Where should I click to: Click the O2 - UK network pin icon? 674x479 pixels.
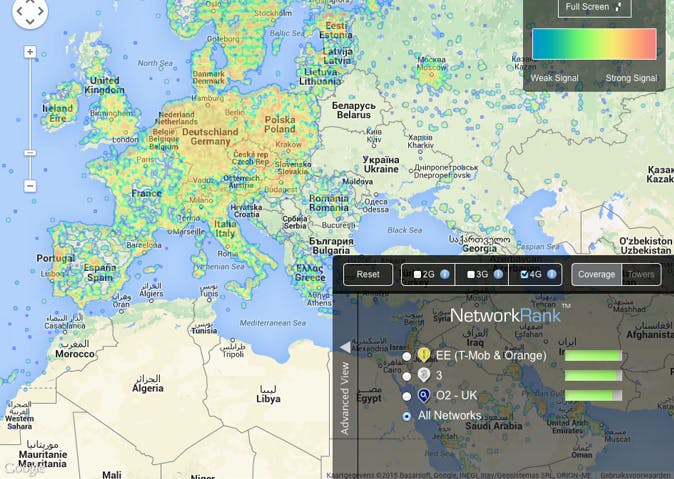tap(424, 395)
